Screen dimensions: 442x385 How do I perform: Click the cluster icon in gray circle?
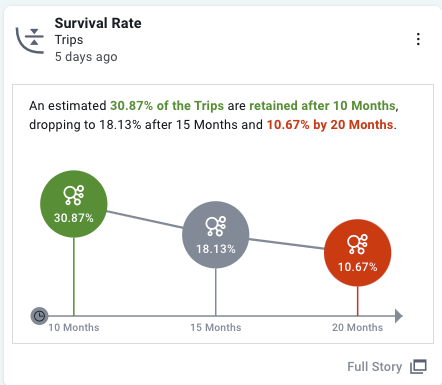pos(216,226)
